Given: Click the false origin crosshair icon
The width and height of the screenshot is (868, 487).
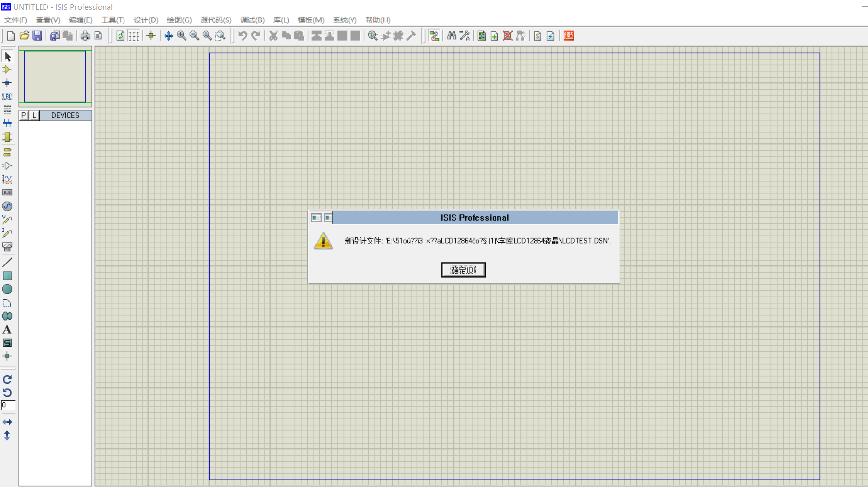Looking at the screenshot, I should (x=151, y=36).
